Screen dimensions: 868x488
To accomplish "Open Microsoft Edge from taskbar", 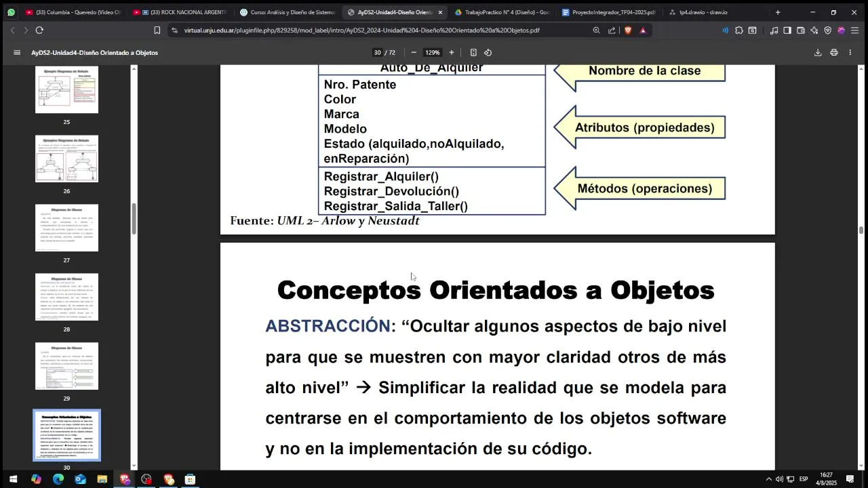I will point(58,479).
